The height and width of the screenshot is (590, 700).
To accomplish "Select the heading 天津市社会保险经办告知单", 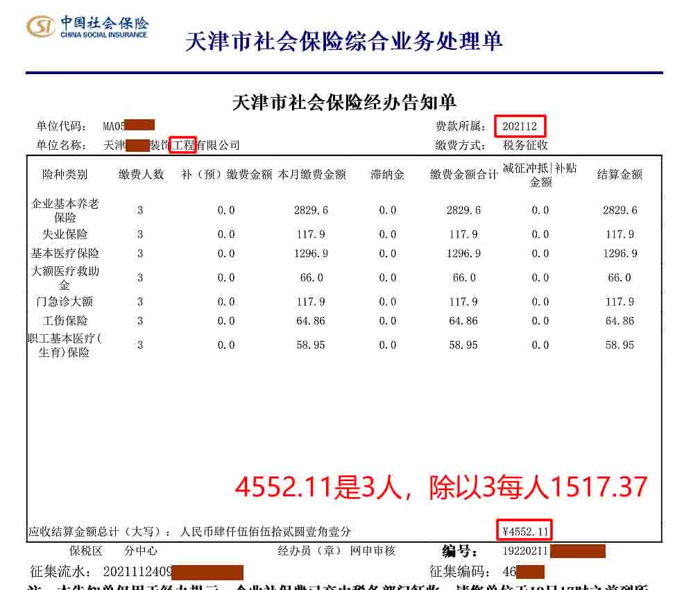I will tap(343, 102).
